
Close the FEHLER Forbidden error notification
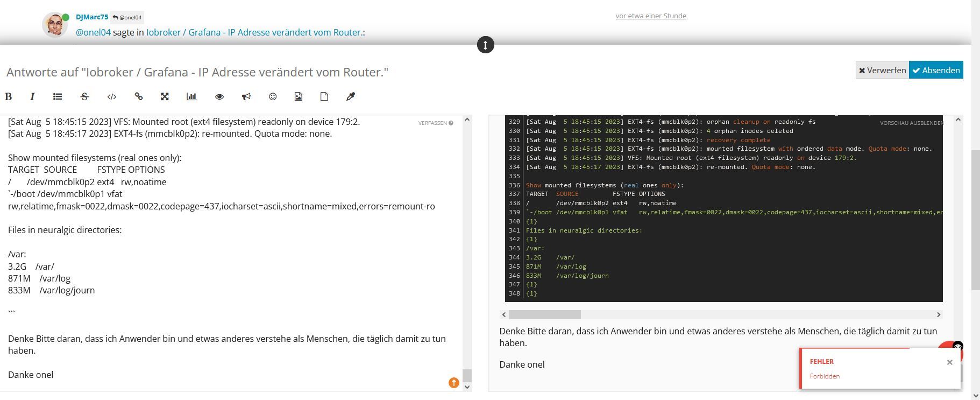(x=950, y=362)
